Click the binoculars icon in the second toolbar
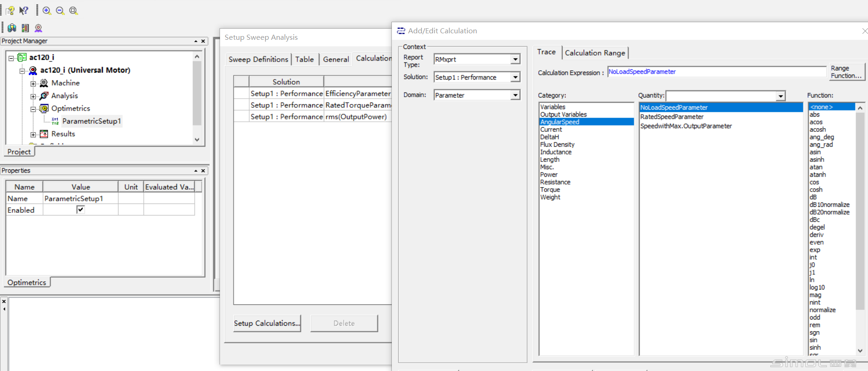868x371 pixels. pos(12,28)
